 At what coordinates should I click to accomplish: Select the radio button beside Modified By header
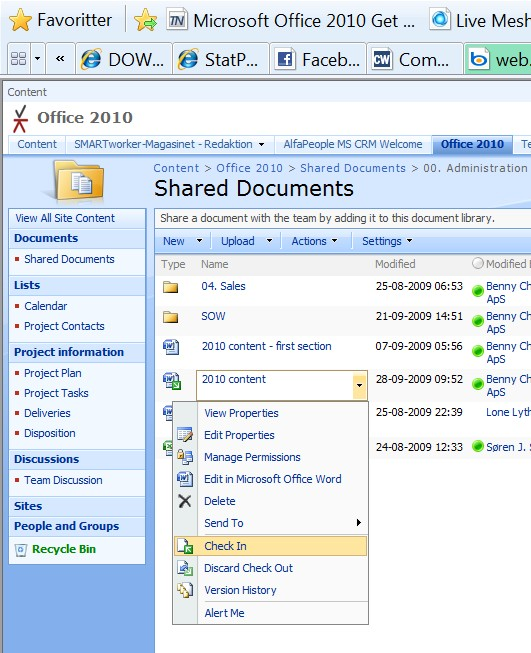pos(478,263)
